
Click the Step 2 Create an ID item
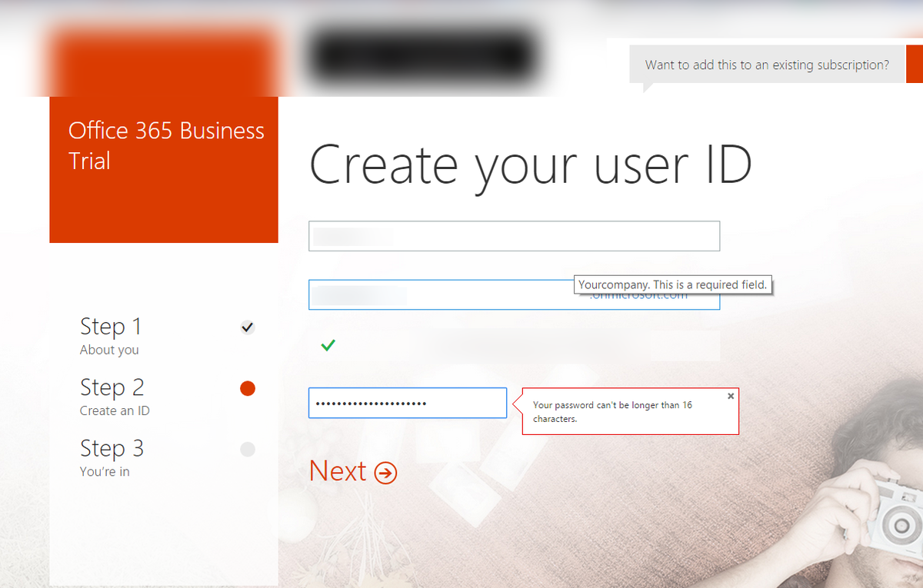click(115, 397)
